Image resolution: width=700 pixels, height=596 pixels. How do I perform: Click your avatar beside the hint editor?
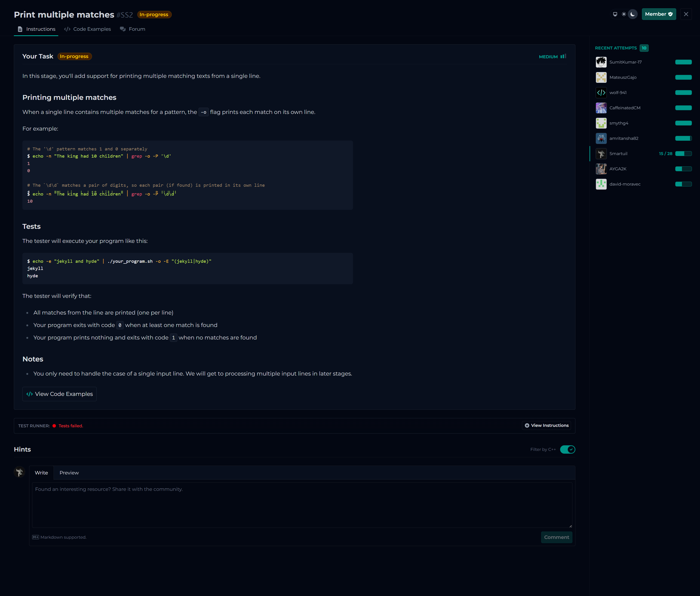click(x=20, y=472)
